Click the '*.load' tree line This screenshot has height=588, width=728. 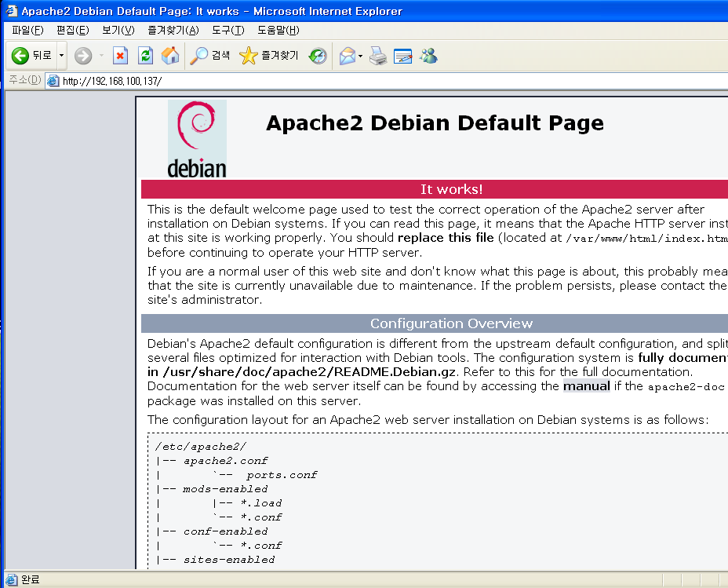261,503
